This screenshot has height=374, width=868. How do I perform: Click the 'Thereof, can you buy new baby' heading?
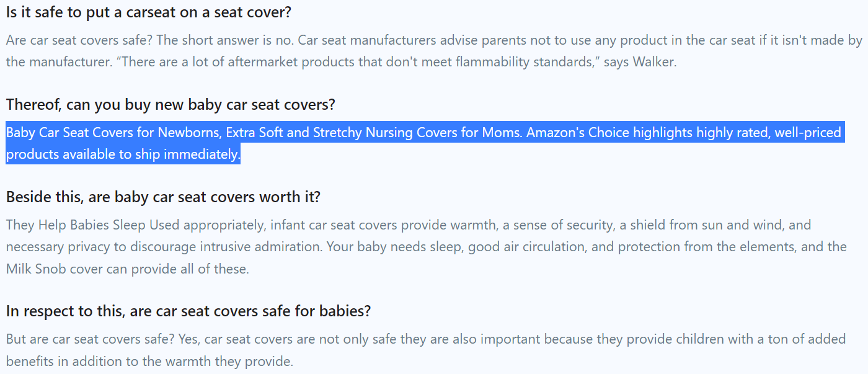tap(170, 105)
